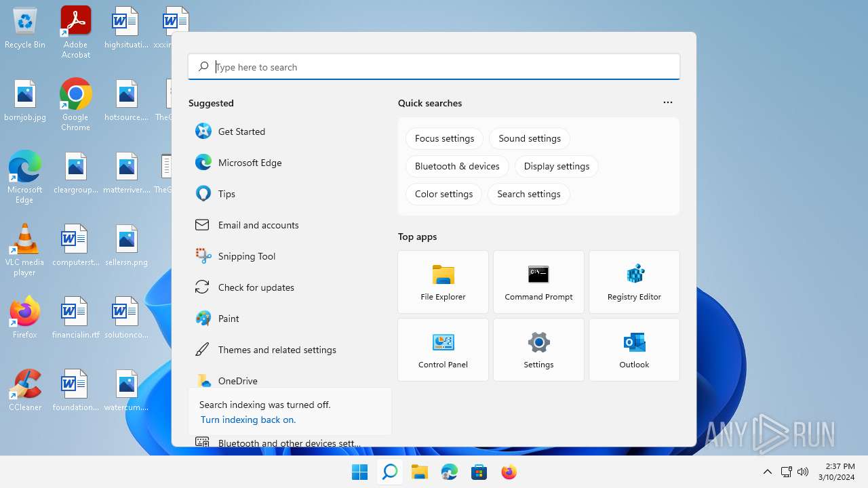Select Adobe Acrobat desktop shortcut
Image resolution: width=868 pixels, height=488 pixels.
tap(76, 33)
